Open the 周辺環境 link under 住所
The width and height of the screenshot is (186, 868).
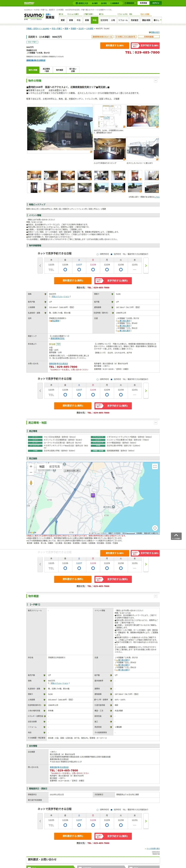click(55, 321)
